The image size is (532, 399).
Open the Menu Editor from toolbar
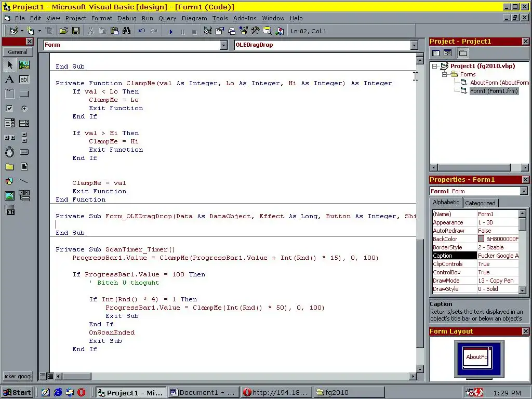(49, 31)
